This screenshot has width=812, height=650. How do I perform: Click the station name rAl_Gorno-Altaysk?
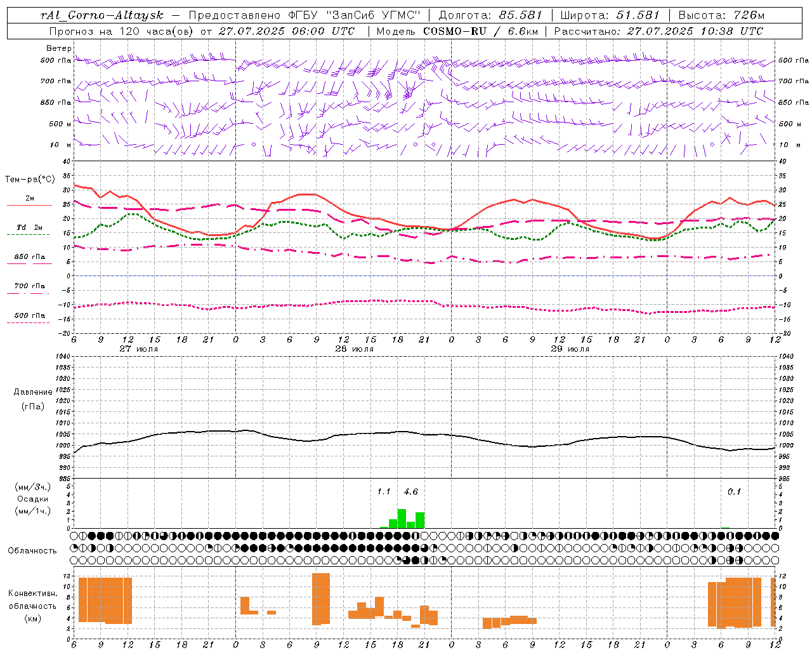[x=102, y=15]
